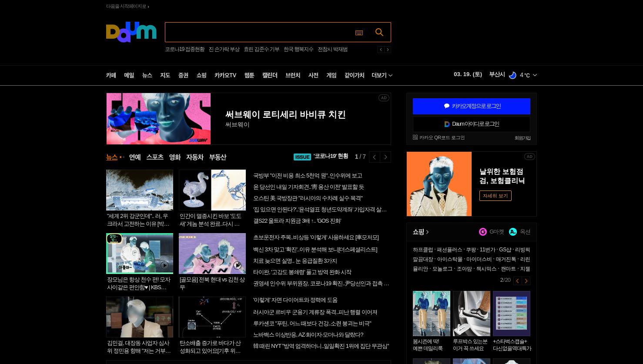The height and width of the screenshot is (364, 643).
Task: Open the 세계 2위 강군 news thumbnail
Action: click(140, 190)
